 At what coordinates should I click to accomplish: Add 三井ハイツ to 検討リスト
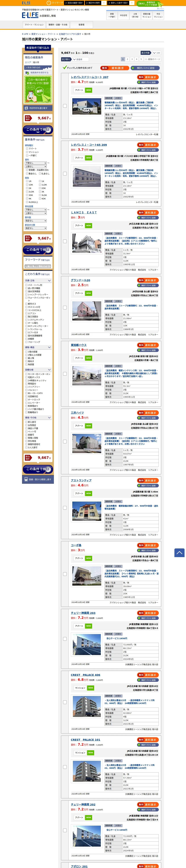point(148,418)
